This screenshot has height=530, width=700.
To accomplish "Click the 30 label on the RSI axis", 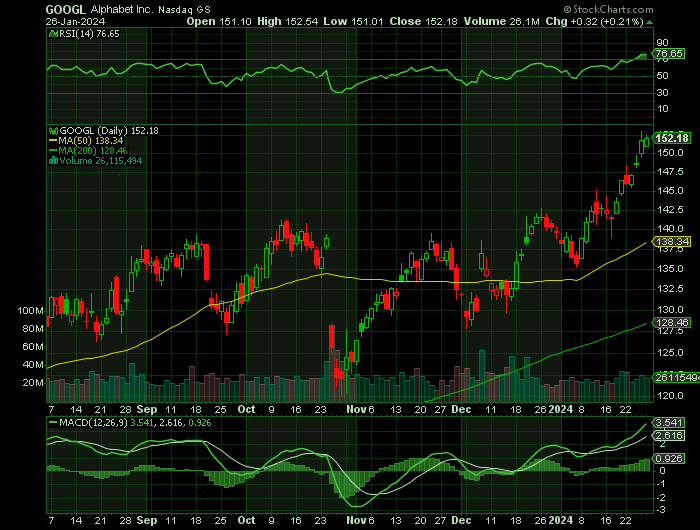I will pyautogui.click(x=662, y=93).
